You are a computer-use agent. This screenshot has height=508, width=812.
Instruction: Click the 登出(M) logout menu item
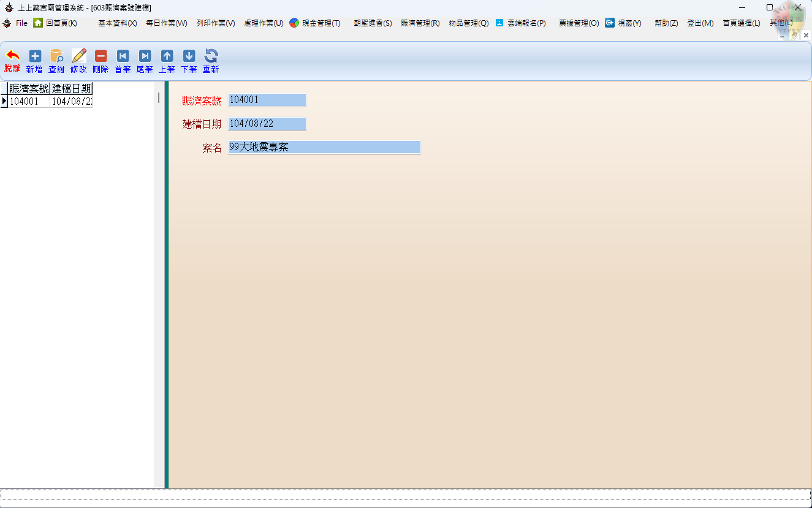700,23
